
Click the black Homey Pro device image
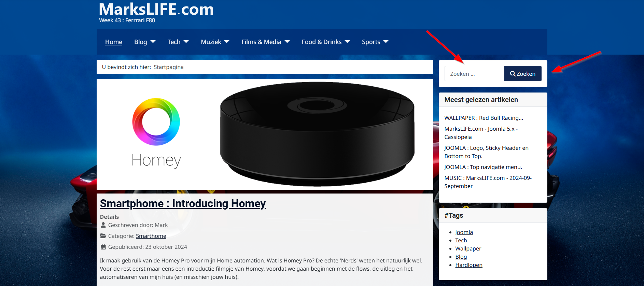(x=317, y=134)
